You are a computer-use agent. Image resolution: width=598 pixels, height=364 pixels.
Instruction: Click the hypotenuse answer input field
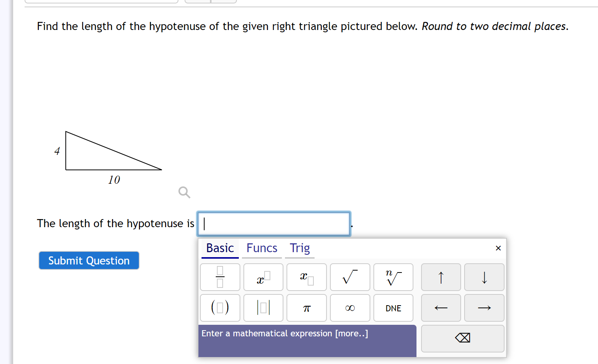[274, 224]
